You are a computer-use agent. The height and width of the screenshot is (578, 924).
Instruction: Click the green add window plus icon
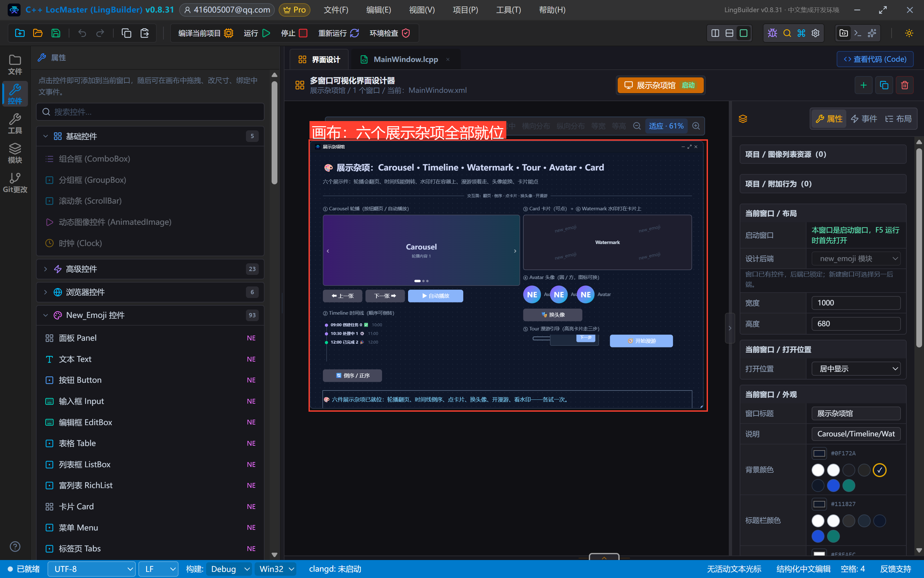click(x=863, y=85)
